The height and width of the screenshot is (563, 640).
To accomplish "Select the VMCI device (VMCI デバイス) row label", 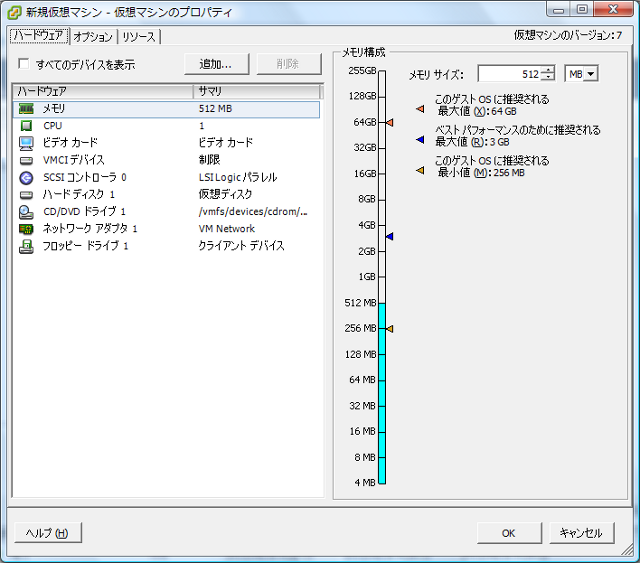I will (x=74, y=160).
